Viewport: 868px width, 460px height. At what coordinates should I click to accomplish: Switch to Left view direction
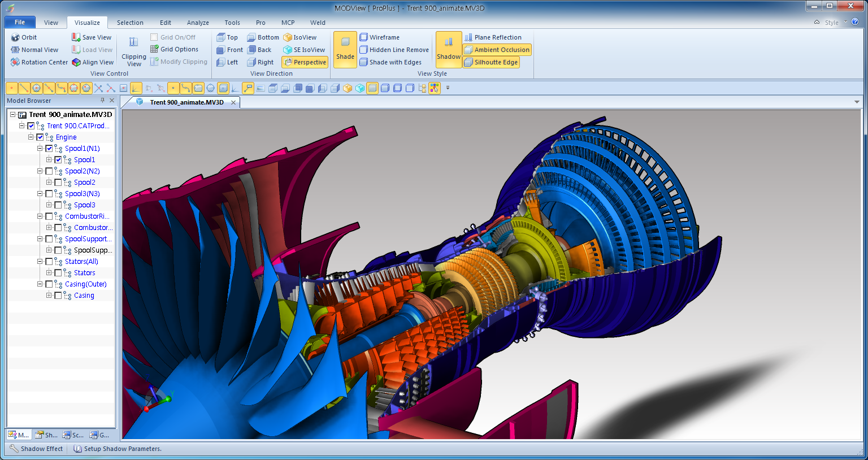coord(227,62)
